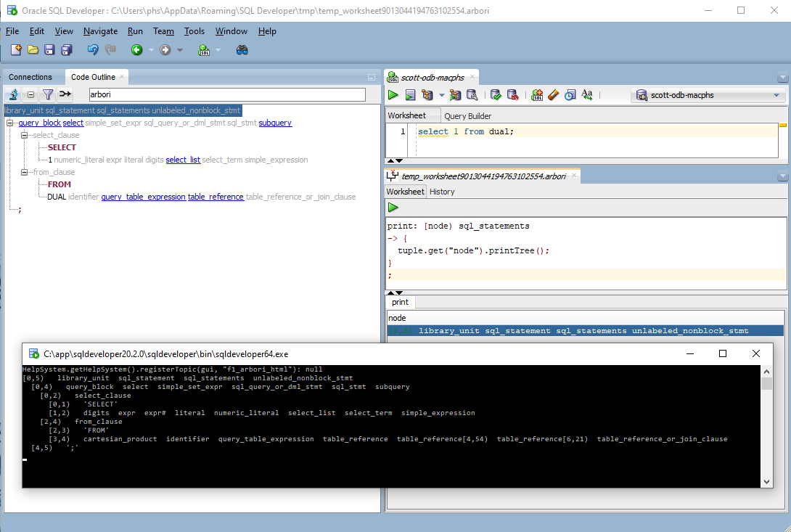Click the subquery link in outline
The image size is (791, 532).
275,123
